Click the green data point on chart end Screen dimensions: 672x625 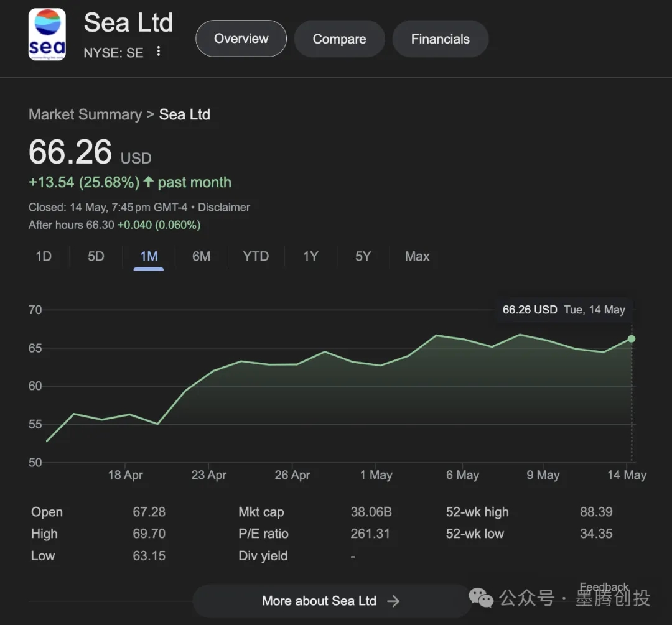[x=632, y=339]
